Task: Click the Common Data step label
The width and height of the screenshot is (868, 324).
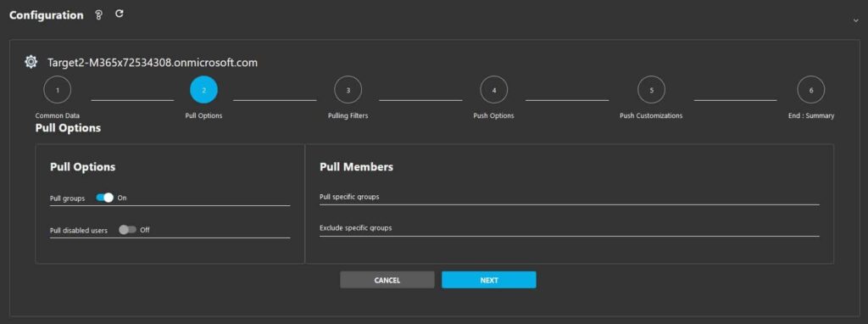Action: [x=58, y=115]
